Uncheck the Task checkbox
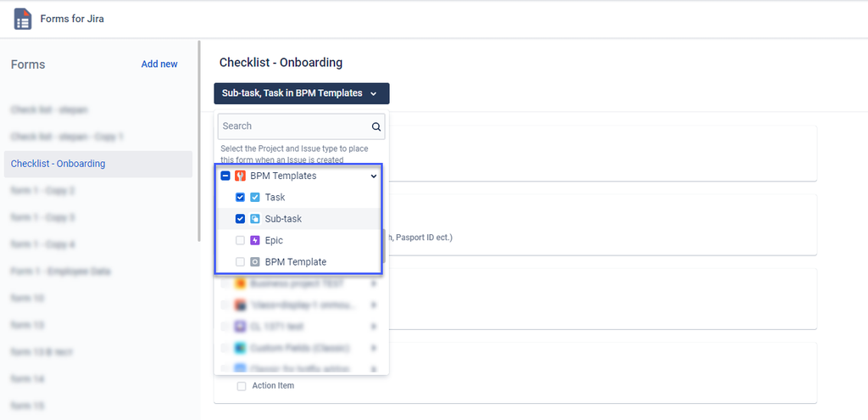 [x=240, y=197]
